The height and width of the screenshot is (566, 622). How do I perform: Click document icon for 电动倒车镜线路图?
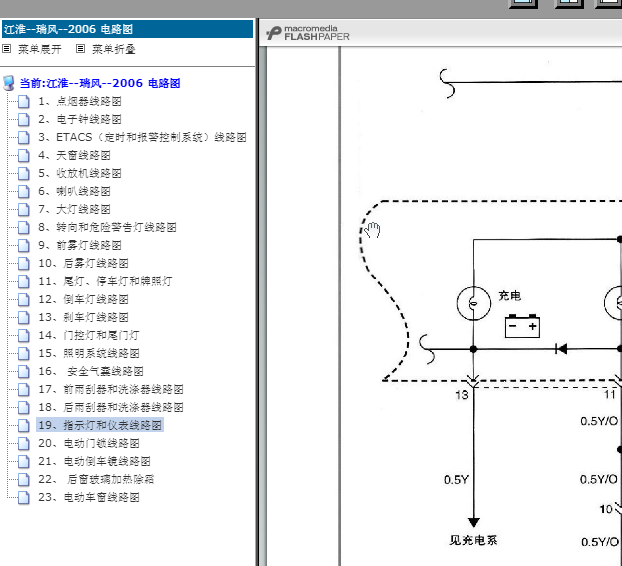pos(24,462)
